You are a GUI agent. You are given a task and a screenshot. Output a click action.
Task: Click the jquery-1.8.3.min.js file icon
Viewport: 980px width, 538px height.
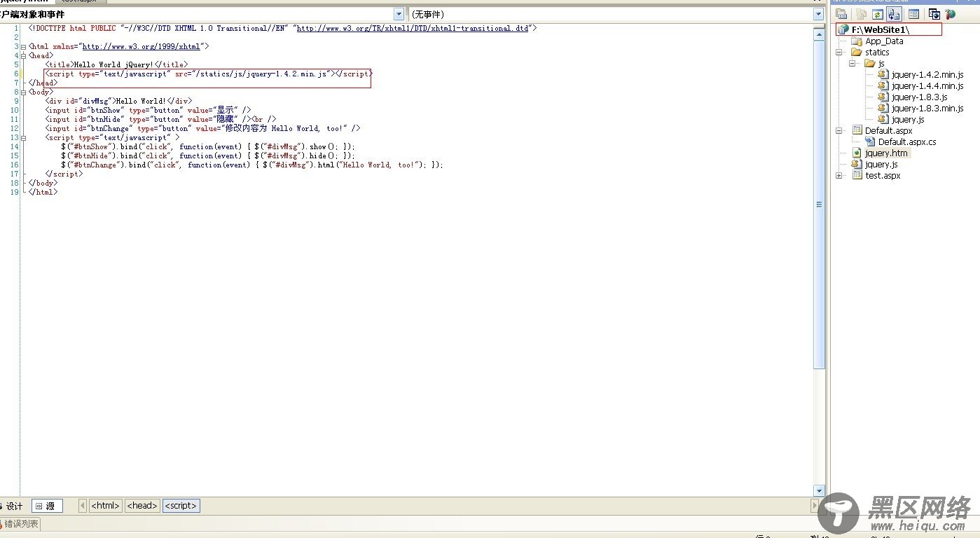[883, 109]
